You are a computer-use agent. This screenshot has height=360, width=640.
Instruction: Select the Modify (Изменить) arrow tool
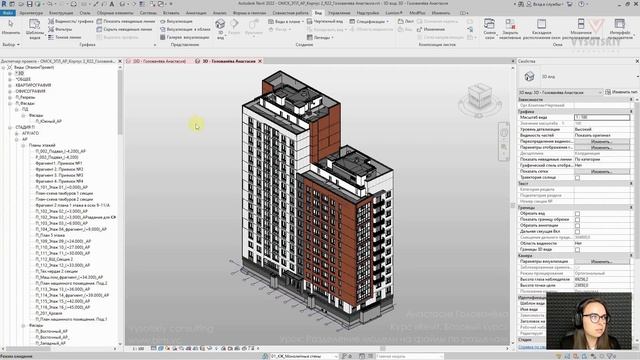11,27
